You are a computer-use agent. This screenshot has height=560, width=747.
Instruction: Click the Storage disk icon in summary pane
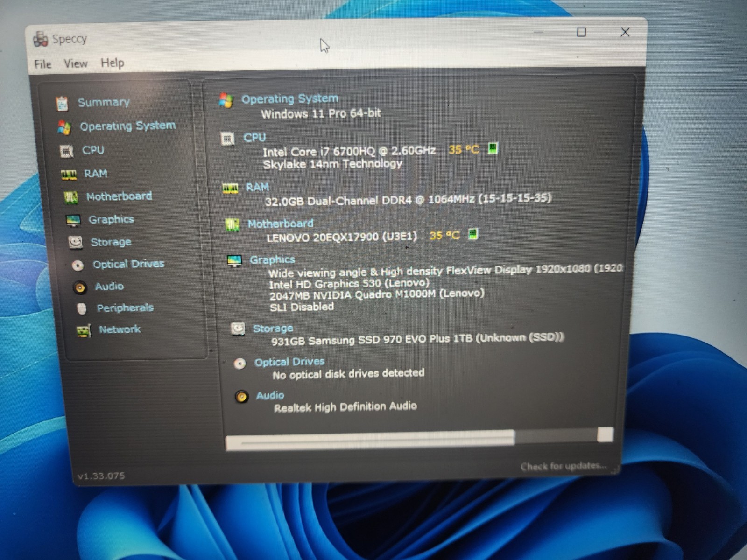click(x=238, y=329)
